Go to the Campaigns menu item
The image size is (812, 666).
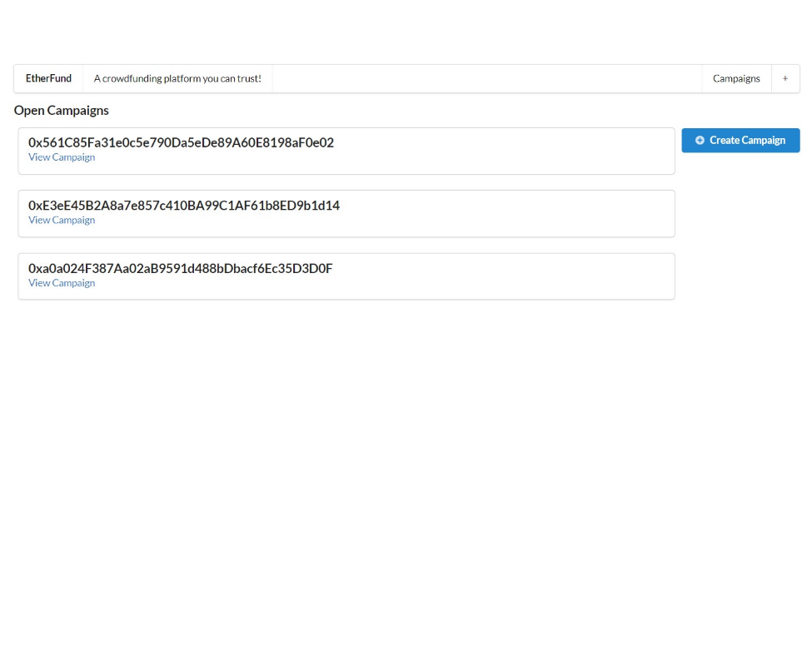pyautogui.click(x=736, y=78)
